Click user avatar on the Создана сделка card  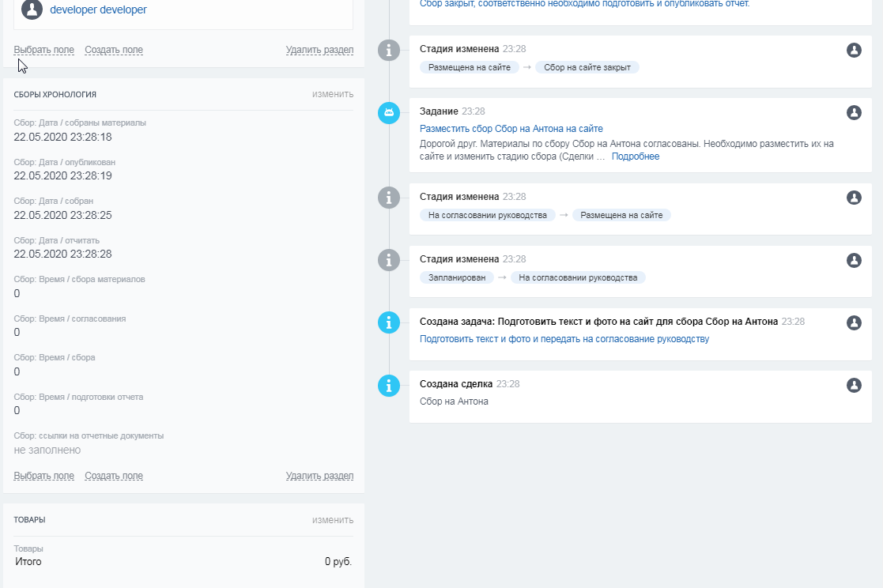coord(854,385)
